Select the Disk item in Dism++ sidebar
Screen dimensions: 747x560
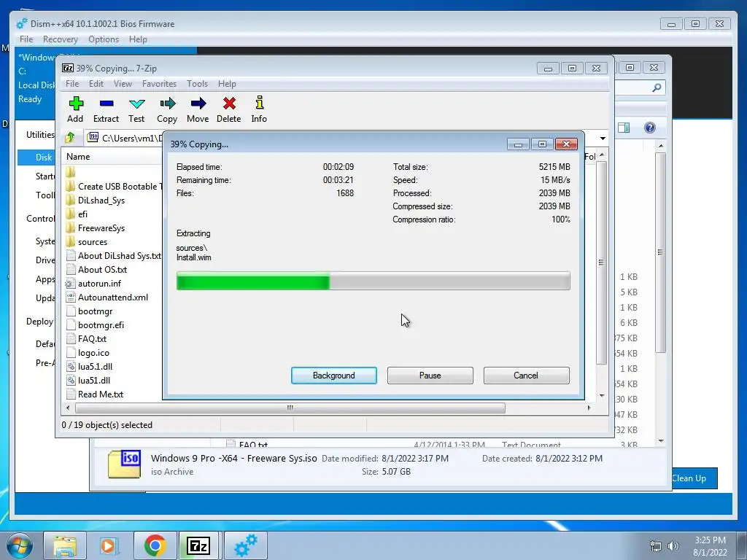click(x=37, y=157)
